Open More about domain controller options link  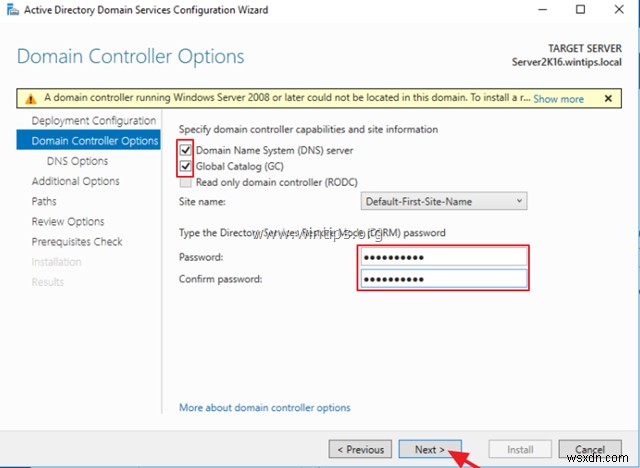click(264, 408)
